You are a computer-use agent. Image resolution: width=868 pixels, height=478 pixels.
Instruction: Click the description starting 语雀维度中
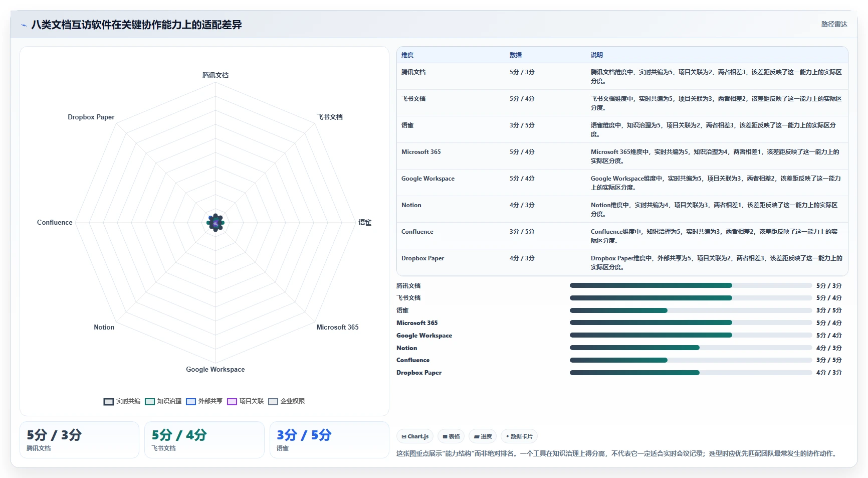point(713,129)
